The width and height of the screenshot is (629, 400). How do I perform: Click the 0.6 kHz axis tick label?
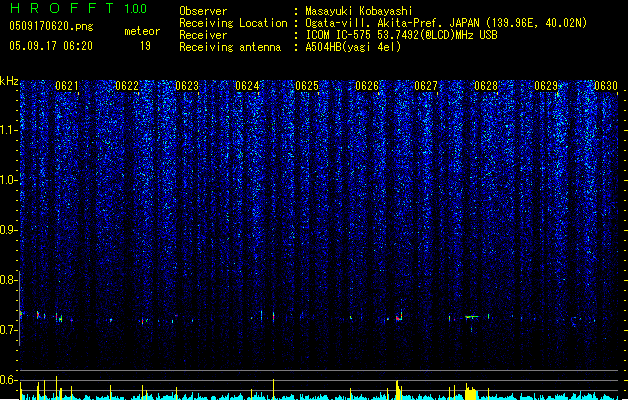(8, 380)
